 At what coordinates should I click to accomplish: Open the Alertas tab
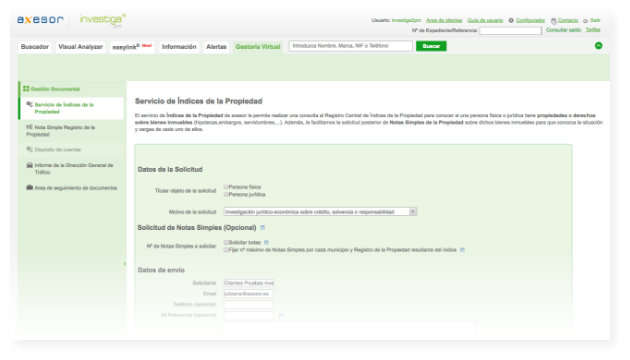tap(216, 47)
